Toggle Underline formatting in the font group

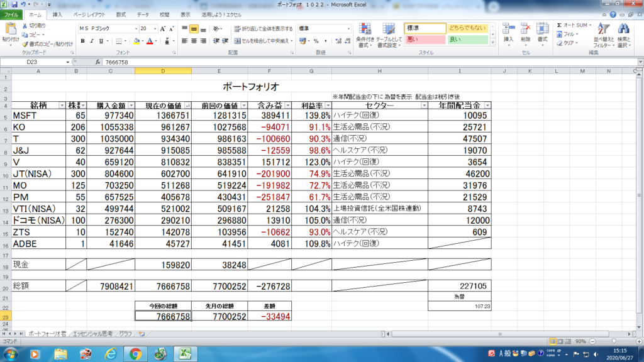pos(101,41)
